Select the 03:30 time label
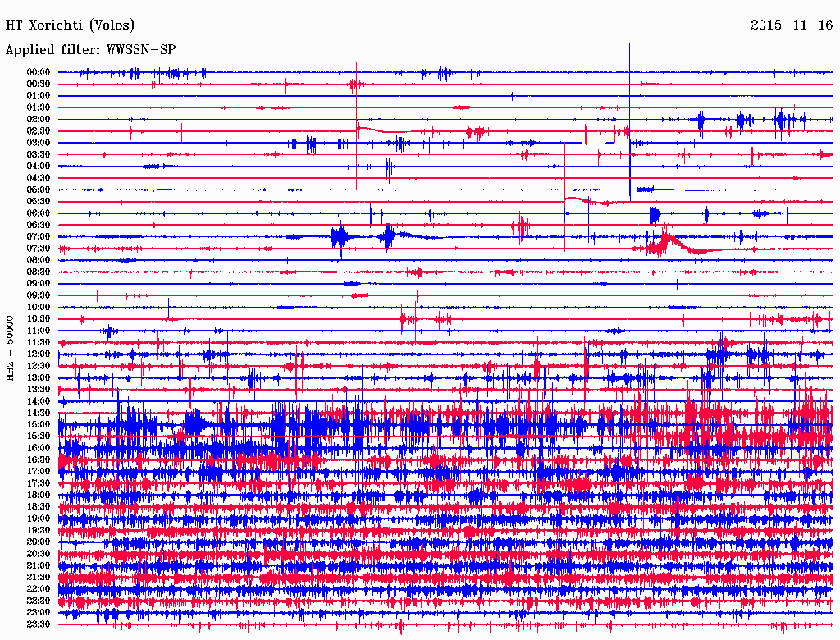The height and width of the screenshot is (640, 840). (x=39, y=154)
